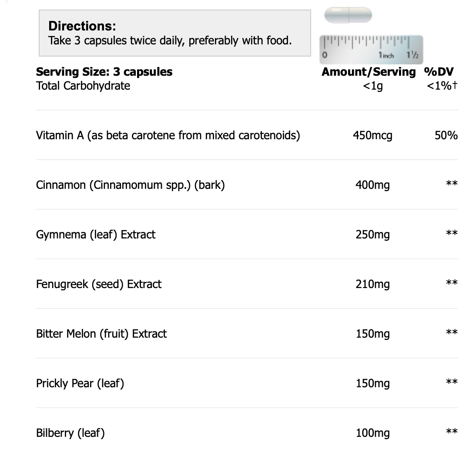Click the Amount/Serving column header

click(x=369, y=72)
